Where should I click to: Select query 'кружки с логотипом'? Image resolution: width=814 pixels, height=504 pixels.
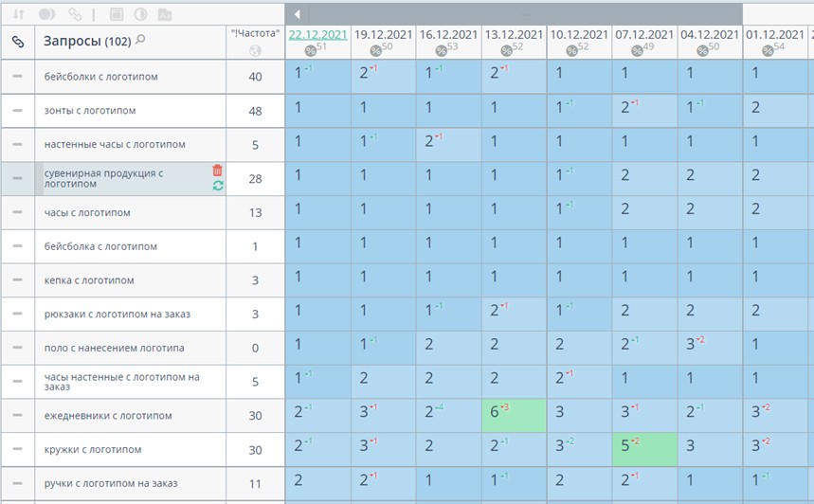coord(93,449)
